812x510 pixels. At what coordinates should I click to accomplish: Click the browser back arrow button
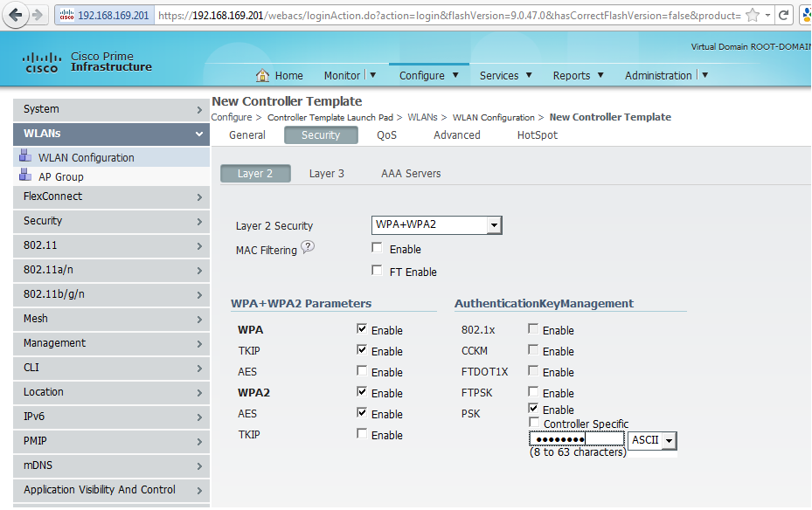click(x=16, y=15)
